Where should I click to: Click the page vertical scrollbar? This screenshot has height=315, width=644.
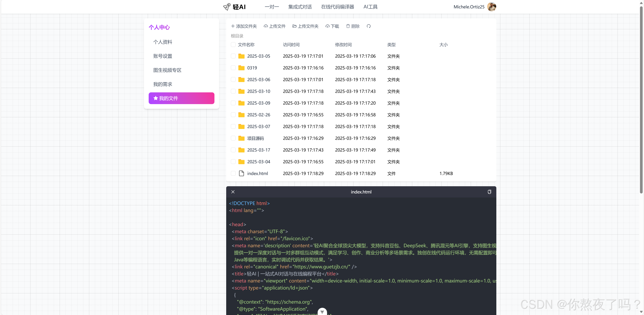pos(641,100)
